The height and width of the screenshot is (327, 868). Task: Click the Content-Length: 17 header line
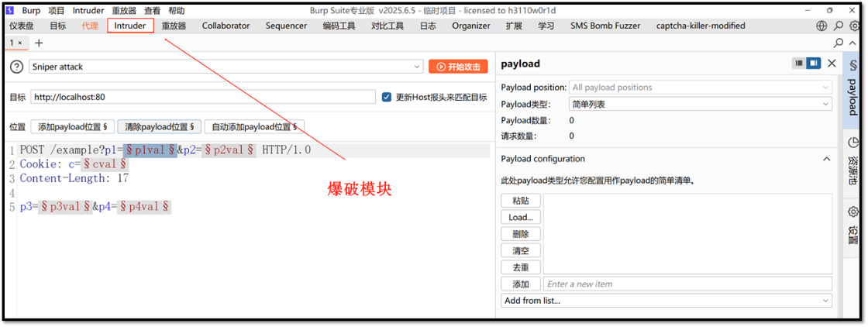tap(74, 178)
